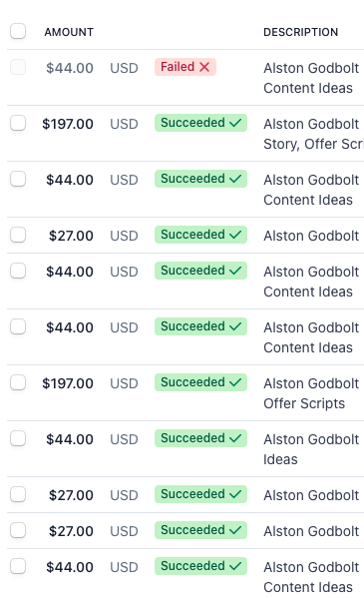Toggle the select-all checkbox beside AMOUNT header

pos(18,31)
